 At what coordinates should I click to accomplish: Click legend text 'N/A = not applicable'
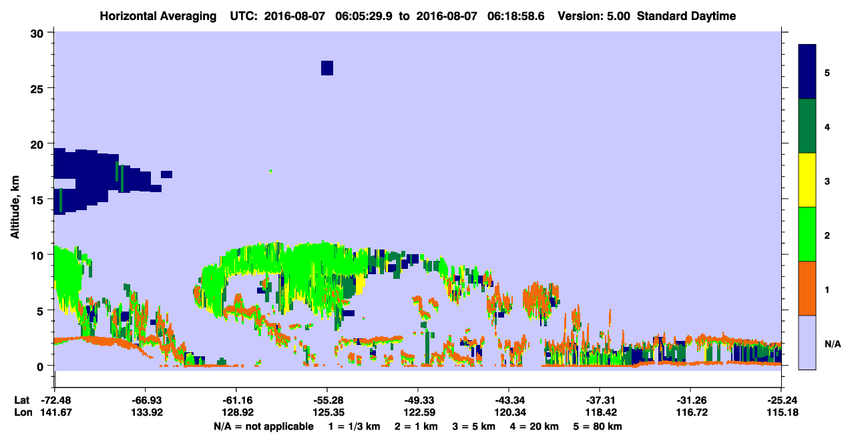point(263,426)
